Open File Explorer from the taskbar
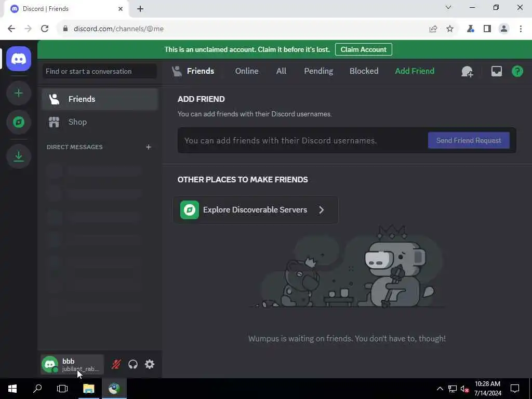Screen dimensions: 532x399 point(88,389)
